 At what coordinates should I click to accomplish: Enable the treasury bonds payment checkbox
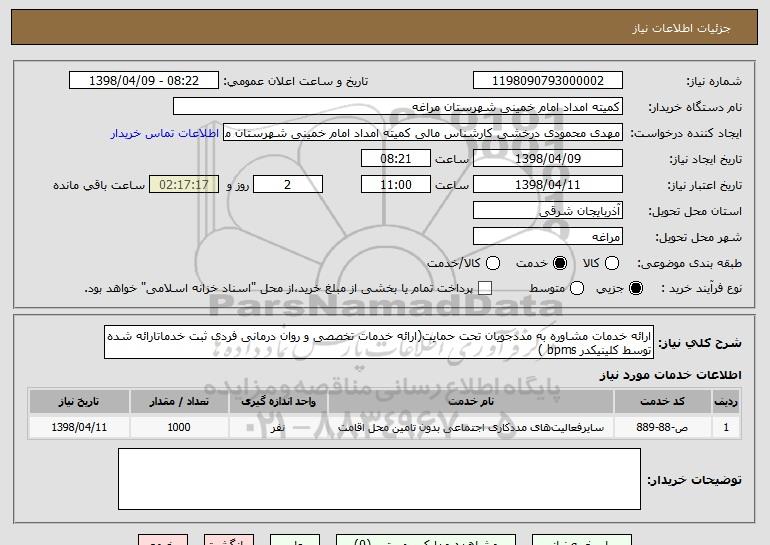(x=486, y=289)
